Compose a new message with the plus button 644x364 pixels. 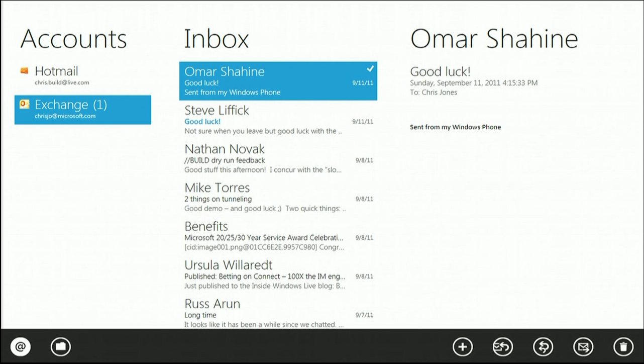(x=463, y=346)
